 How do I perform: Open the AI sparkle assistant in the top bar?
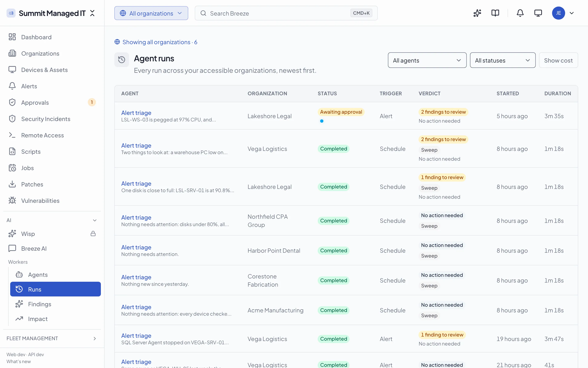tap(477, 13)
